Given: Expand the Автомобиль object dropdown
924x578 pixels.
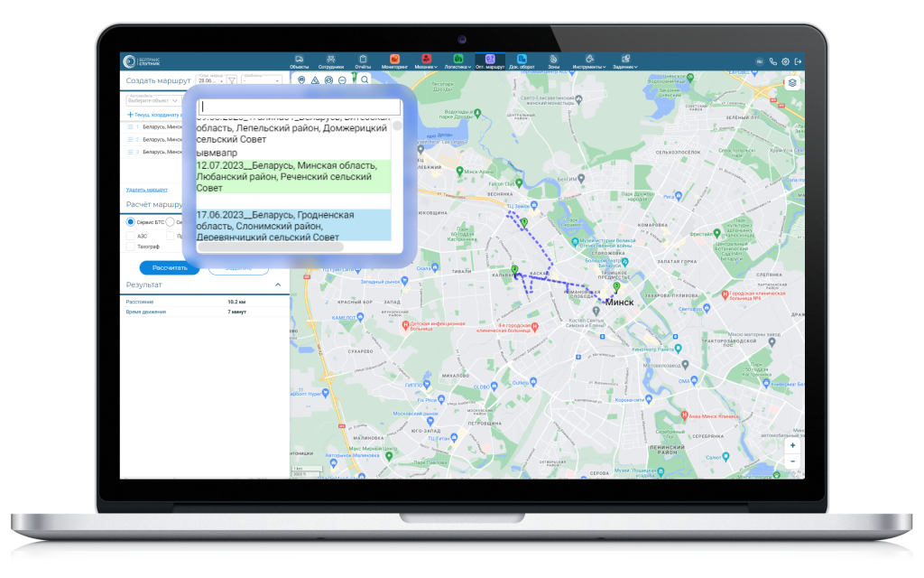Looking at the screenshot, I should 152,101.
